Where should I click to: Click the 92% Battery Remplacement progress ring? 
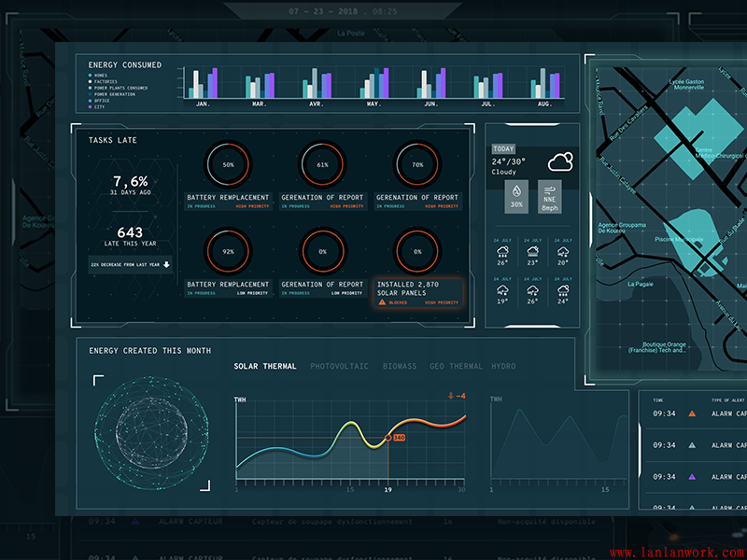tap(228, 251)
